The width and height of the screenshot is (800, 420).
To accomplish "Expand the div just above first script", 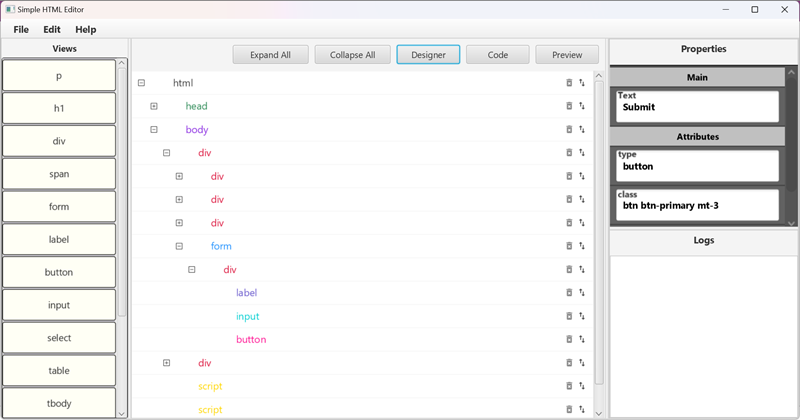I will [166, 363].
